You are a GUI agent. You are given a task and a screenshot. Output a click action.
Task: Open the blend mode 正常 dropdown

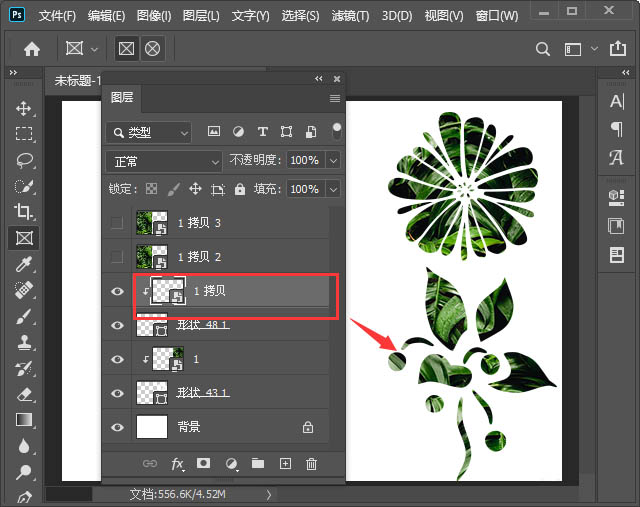click(x=164, y=161)
